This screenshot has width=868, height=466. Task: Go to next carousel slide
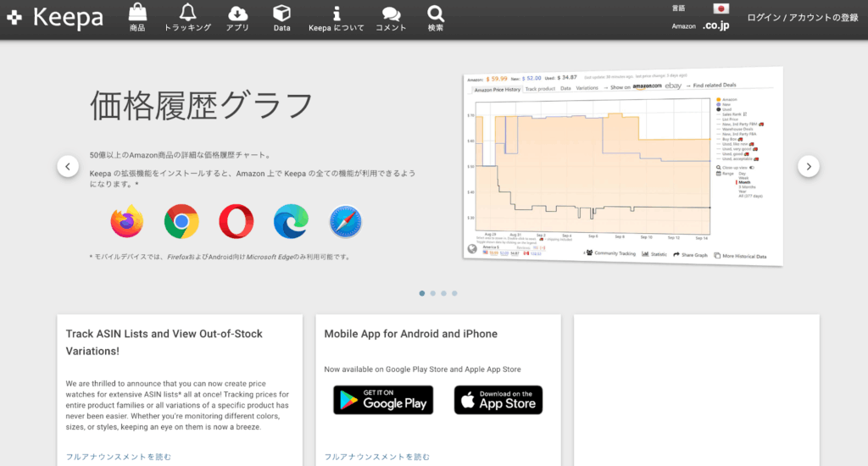808,166
